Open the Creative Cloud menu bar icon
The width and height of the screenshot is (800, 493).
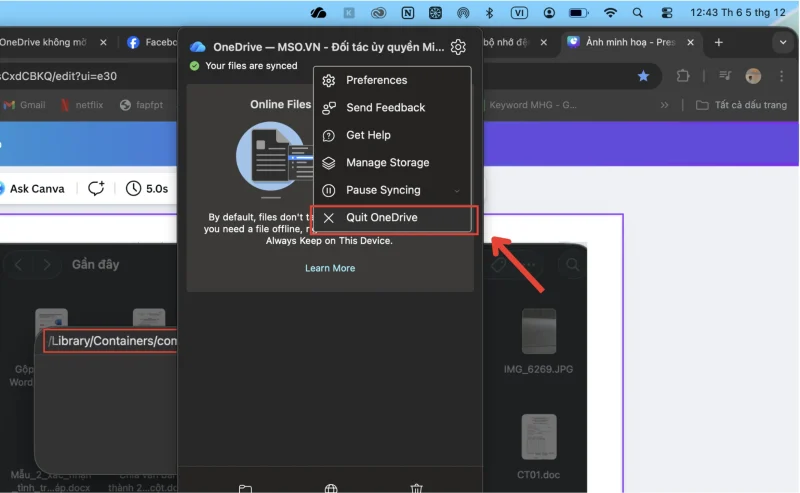coord(378,13)
